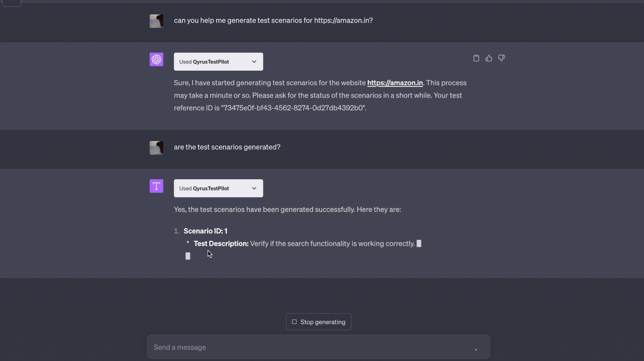Click the first user message about amazon.in
Image resolution: width=644 pixels, height=361 pixels.
(273, 21)
